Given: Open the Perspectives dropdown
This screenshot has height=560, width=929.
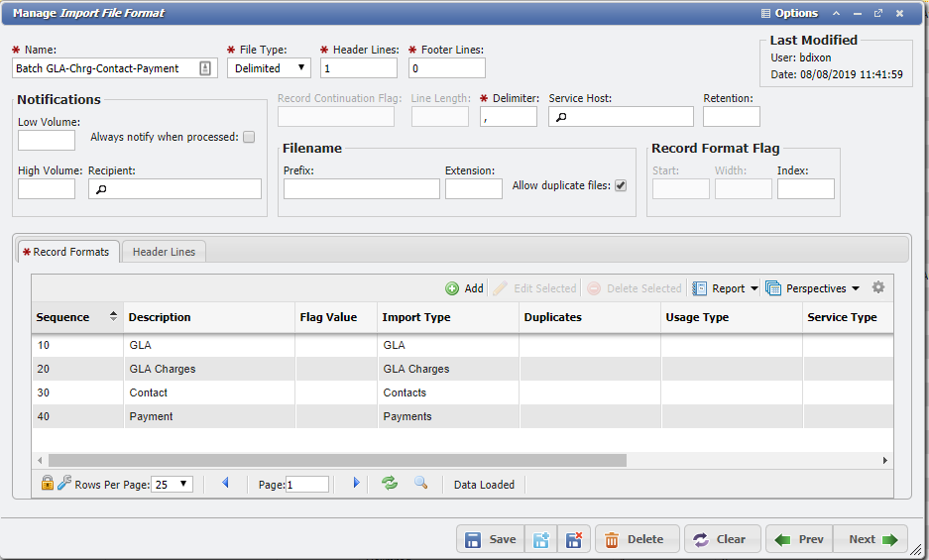Looking at the screenshot, I should point(855,288).
